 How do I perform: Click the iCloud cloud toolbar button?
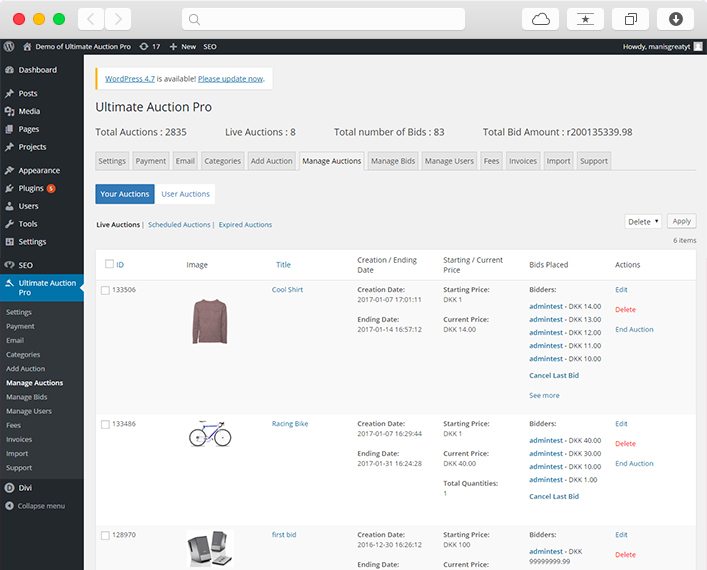540,19
